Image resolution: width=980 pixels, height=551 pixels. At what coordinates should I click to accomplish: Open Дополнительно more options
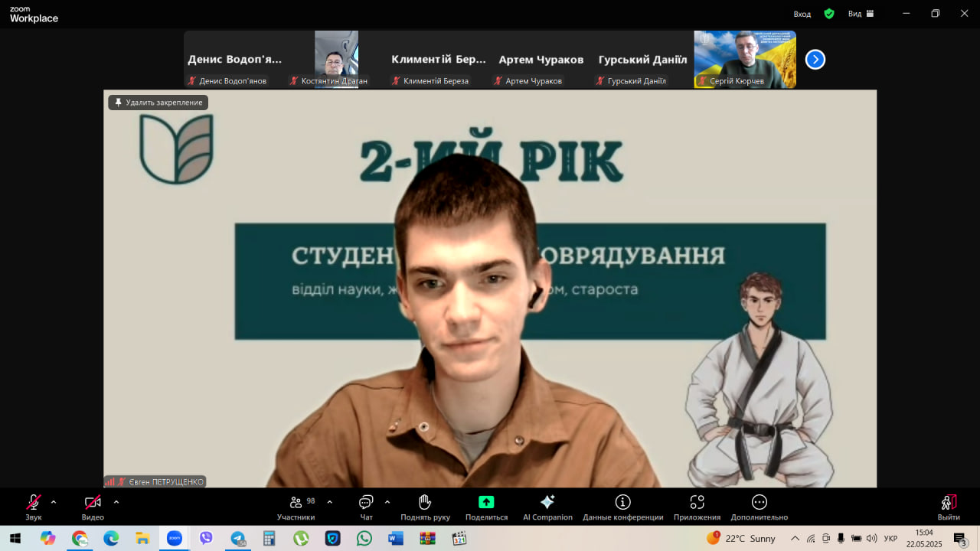click(759, 507)
